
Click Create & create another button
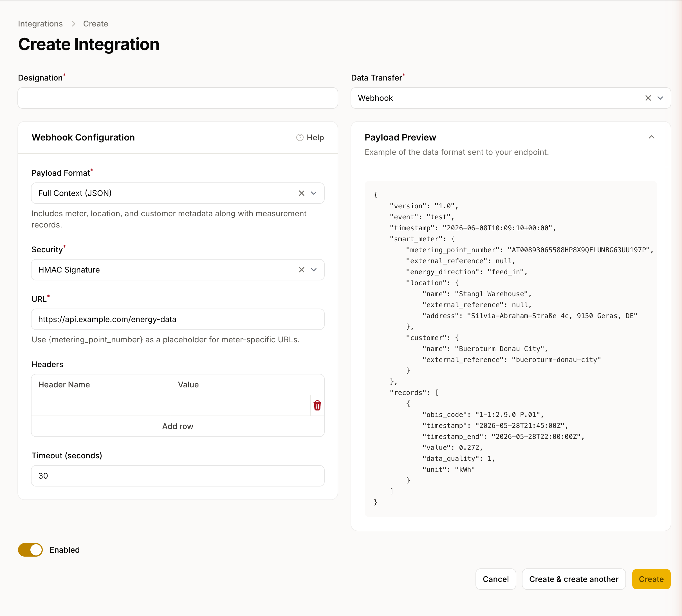point(574,579)
